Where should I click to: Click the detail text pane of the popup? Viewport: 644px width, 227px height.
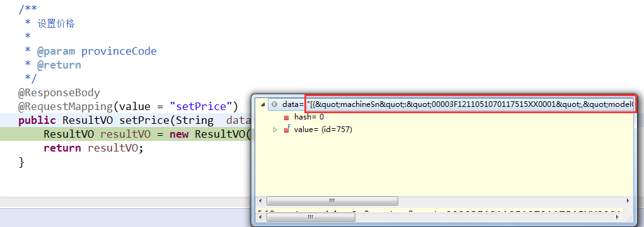click(x=439, y=211)
